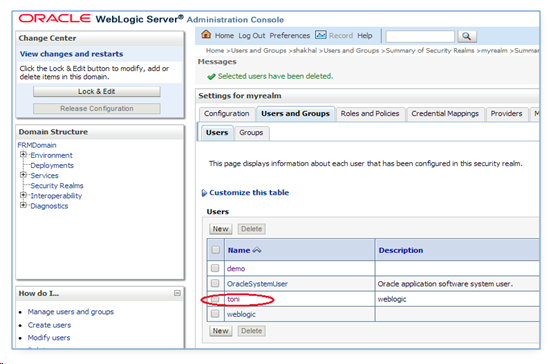Check the box for OracleSystemUser

[x=215, y=283]
